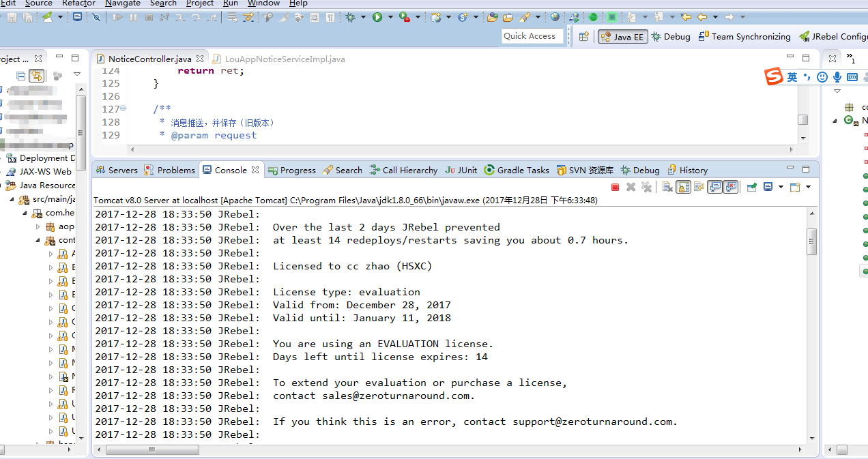Screen dimensions: 868x459
Task: Click the Open Perspective icon
Action: click(x=583, y=37)
